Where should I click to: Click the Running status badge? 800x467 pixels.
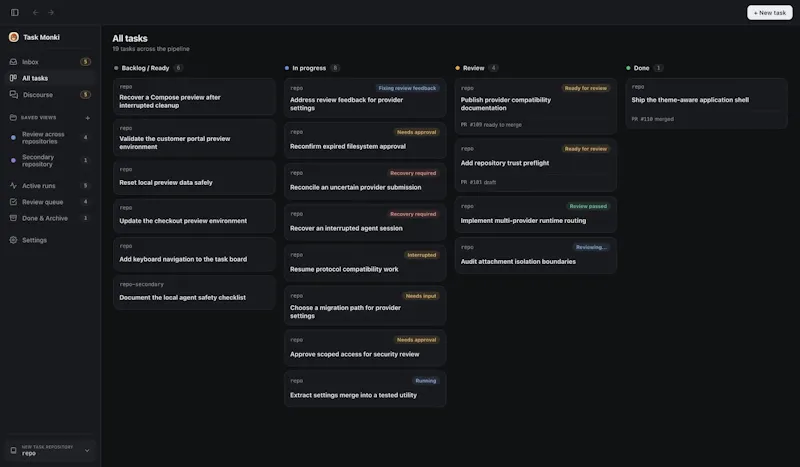point(426,381)
